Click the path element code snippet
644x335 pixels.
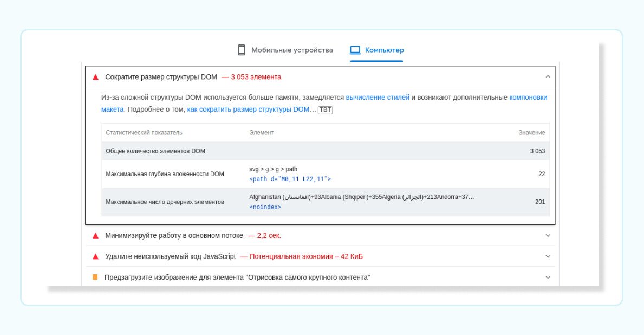[290, 179]
